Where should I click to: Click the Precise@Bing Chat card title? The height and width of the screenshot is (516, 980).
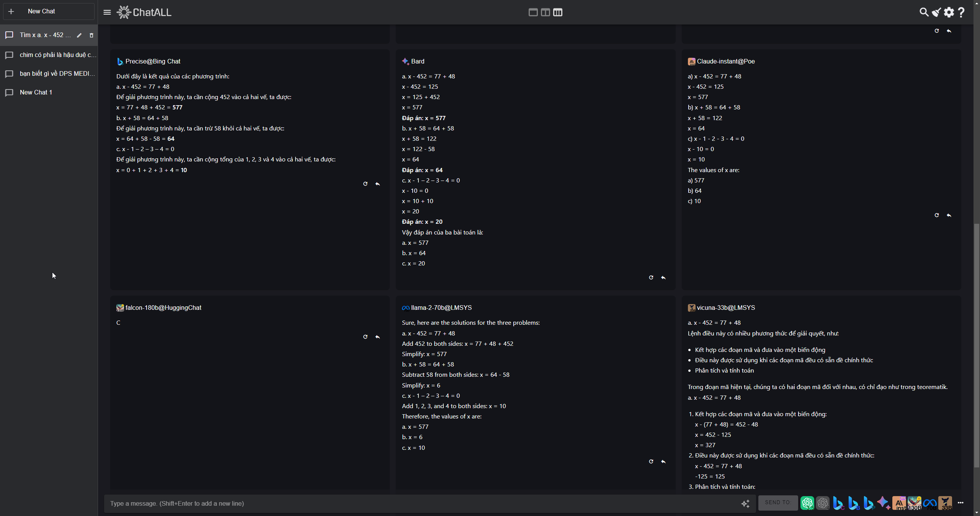(153, 61)
